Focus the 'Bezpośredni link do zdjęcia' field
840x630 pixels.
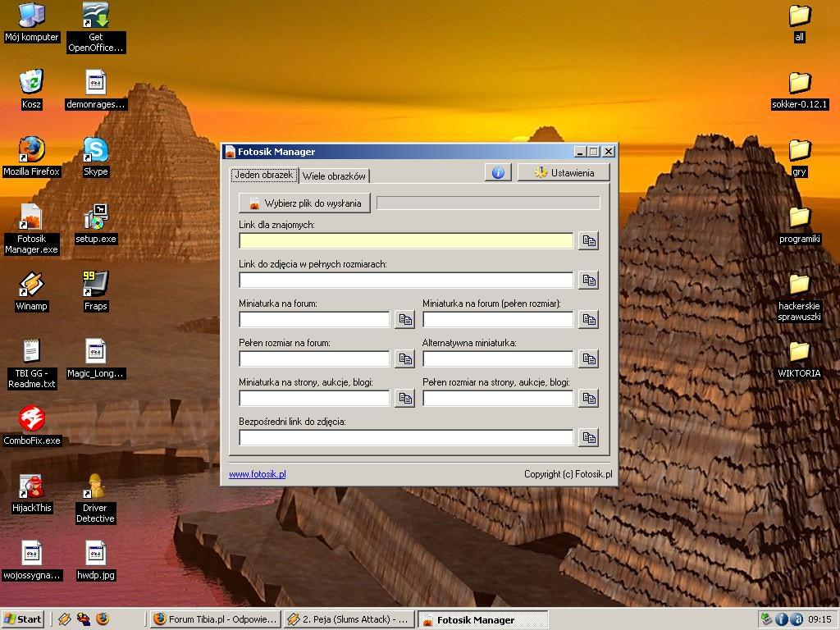click(406, 438)
